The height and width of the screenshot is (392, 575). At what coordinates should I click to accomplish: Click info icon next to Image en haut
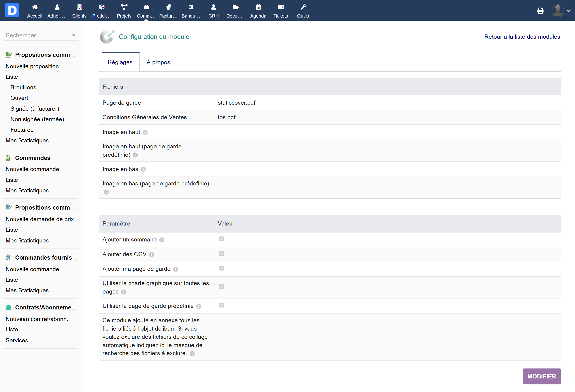tap(145, 132)
